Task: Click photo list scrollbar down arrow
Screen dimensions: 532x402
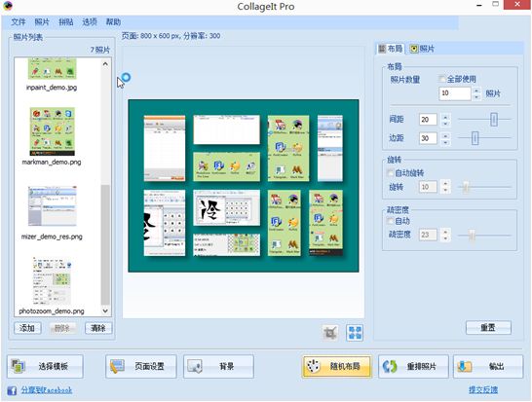Action: click(x=105, y=311)
